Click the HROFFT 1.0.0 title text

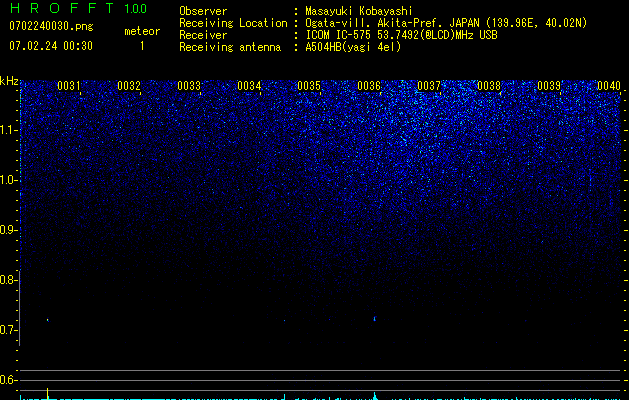78,8
